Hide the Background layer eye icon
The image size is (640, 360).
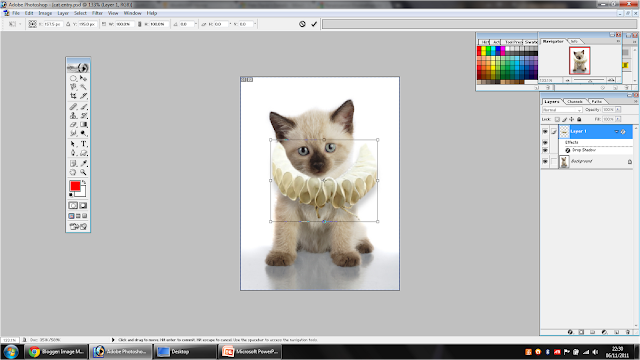(545, 162)
